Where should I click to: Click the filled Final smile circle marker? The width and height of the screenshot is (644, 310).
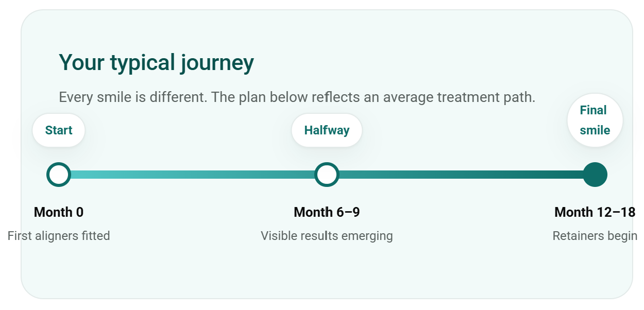[595, 175]
